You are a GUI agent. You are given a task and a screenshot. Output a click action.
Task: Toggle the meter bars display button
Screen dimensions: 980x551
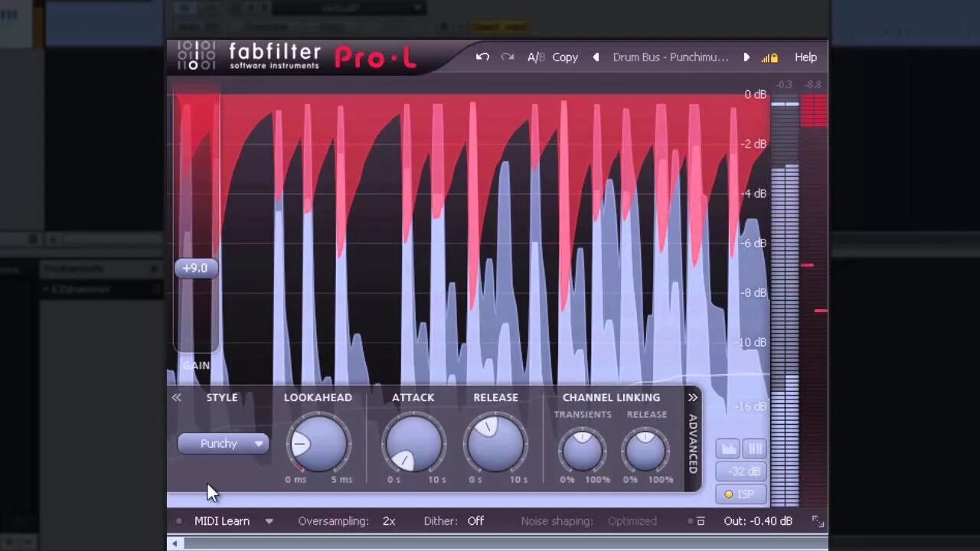coord(754,448)
